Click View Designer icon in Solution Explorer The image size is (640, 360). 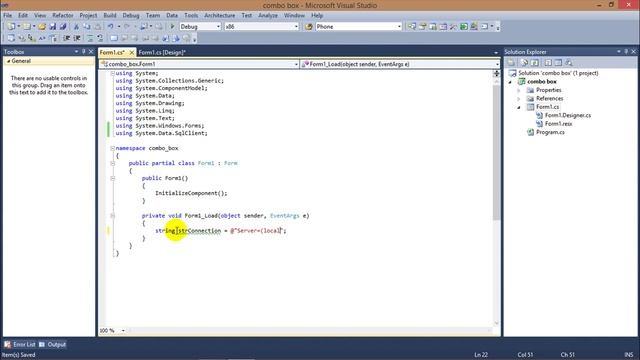[558, 62]
